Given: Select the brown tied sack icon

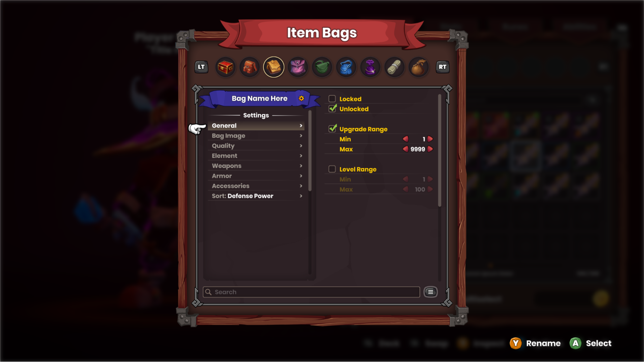Looking at the screenshot, I should [418, 67].
